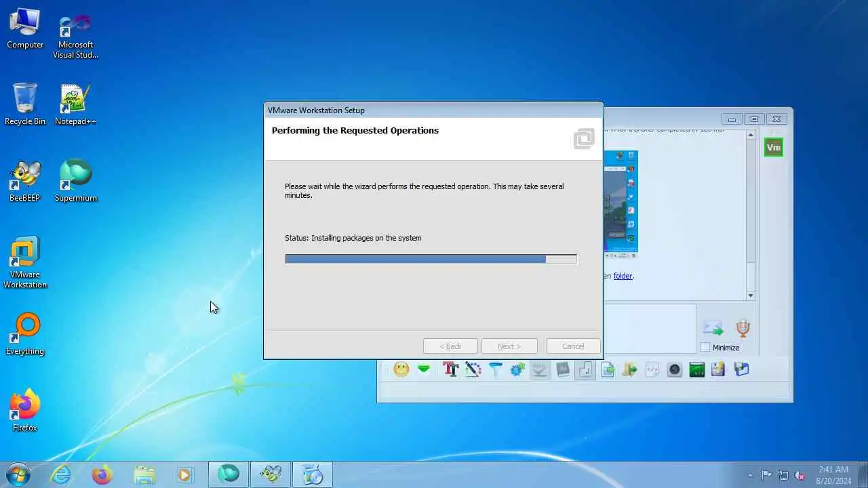
Task: Click the muted volume tray icon
Action: tap(800, 475)
